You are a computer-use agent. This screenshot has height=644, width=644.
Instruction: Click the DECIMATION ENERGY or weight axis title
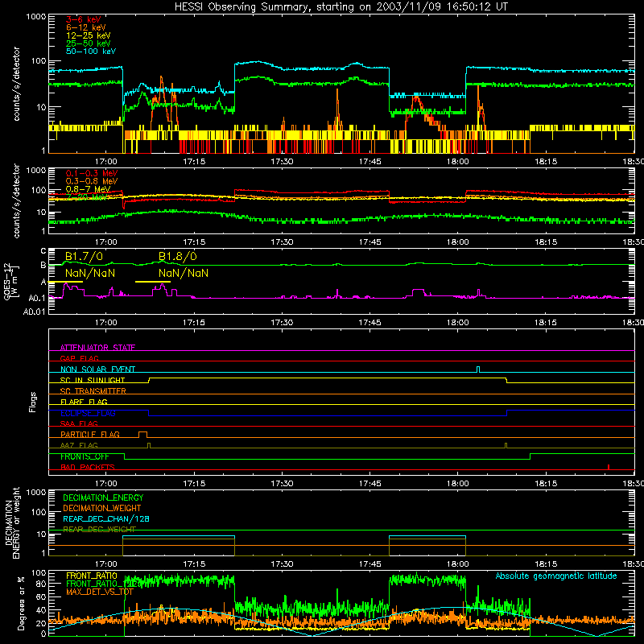tap(12, 522)
